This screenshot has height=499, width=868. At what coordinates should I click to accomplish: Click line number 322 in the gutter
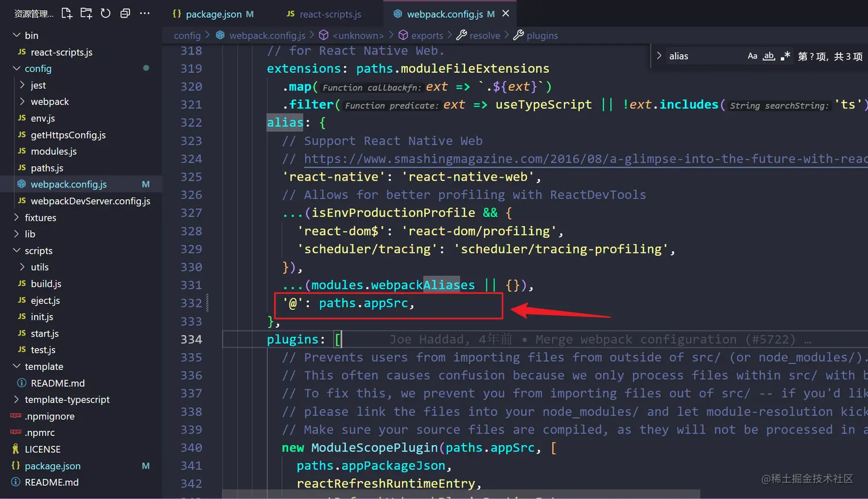tap(191, 123)
